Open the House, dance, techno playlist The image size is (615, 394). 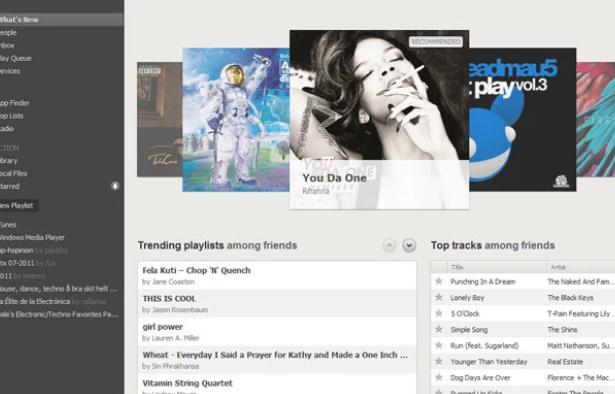click(59, 289)
